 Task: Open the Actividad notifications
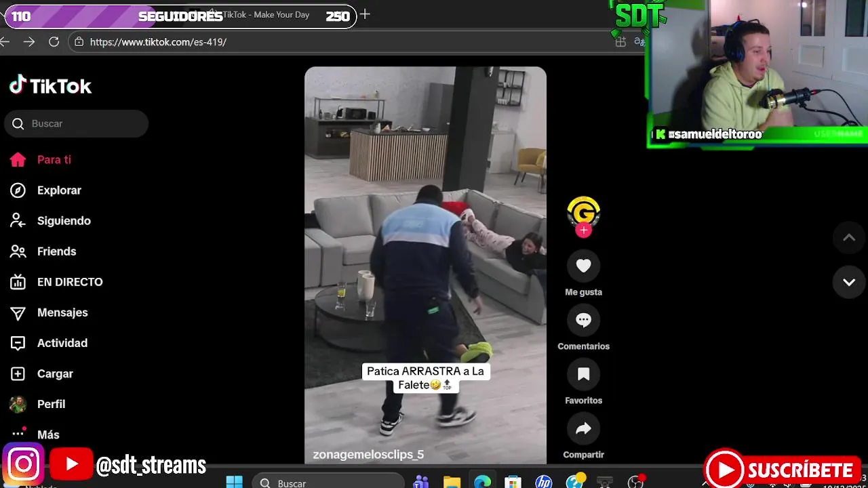pyautogui.click(x=62, y=343)
